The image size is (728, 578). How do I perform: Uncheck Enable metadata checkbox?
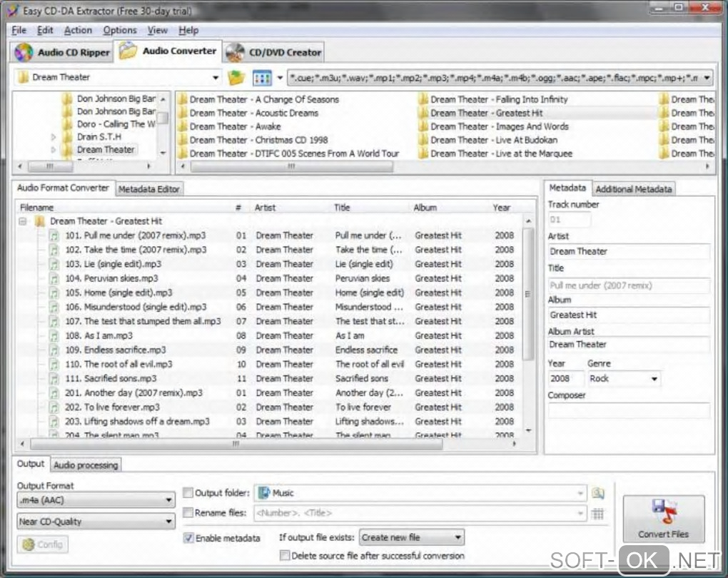[188, 538]
